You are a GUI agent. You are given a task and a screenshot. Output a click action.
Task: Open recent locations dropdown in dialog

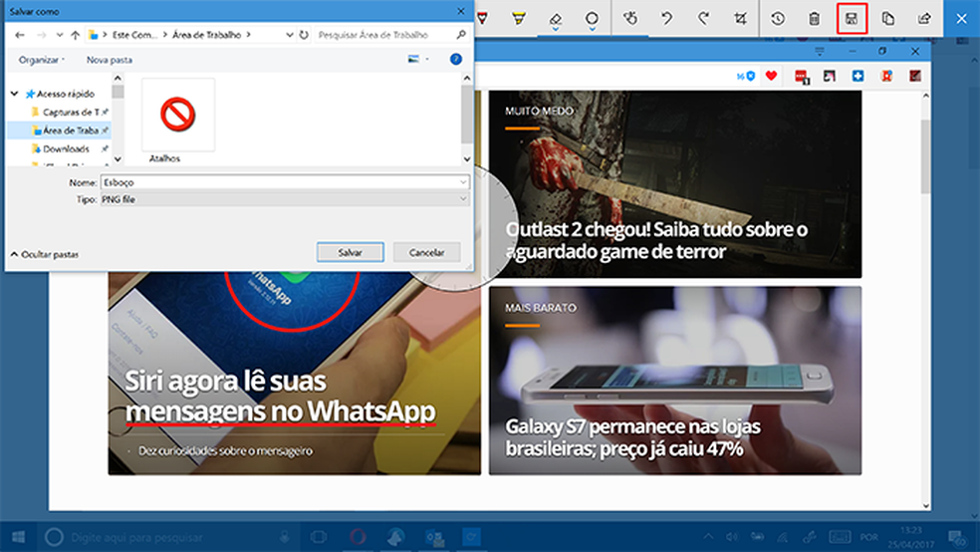click(60, 35)
